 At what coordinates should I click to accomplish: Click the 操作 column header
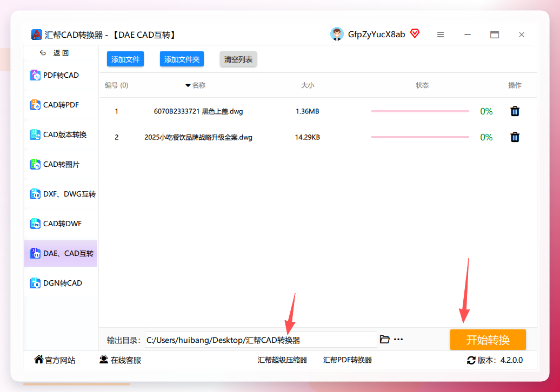[x=515, y=85]
